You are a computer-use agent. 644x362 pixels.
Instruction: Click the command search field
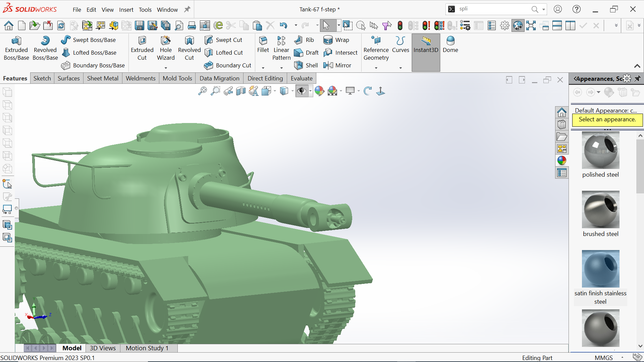493,9
